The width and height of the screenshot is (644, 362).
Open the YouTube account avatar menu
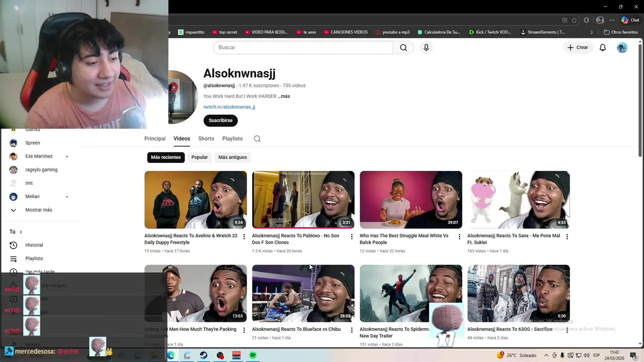pos(622,47)
